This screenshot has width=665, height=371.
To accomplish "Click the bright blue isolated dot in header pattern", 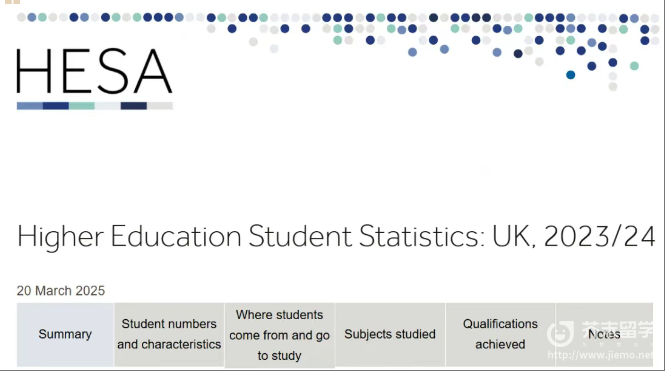I will (570, 75).
